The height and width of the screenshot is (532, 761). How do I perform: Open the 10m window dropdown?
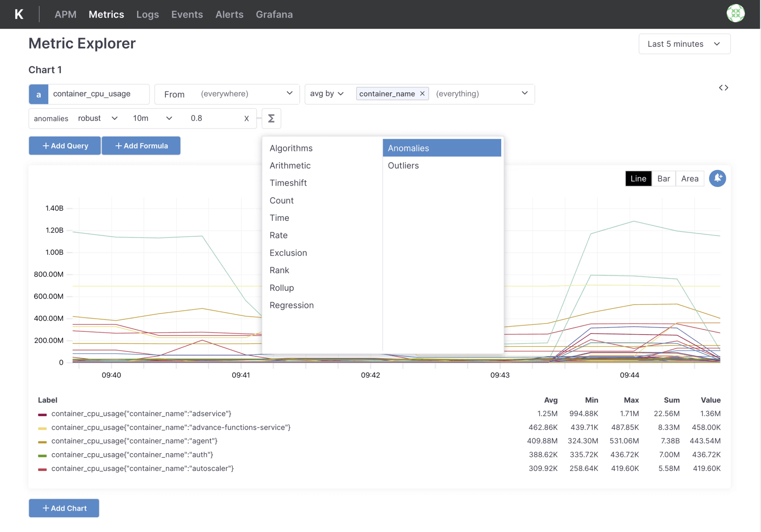coord(152,118)
